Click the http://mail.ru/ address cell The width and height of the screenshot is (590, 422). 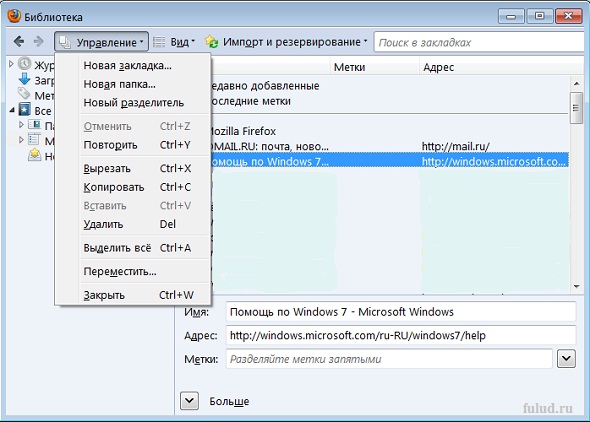(x=455, y=146)
